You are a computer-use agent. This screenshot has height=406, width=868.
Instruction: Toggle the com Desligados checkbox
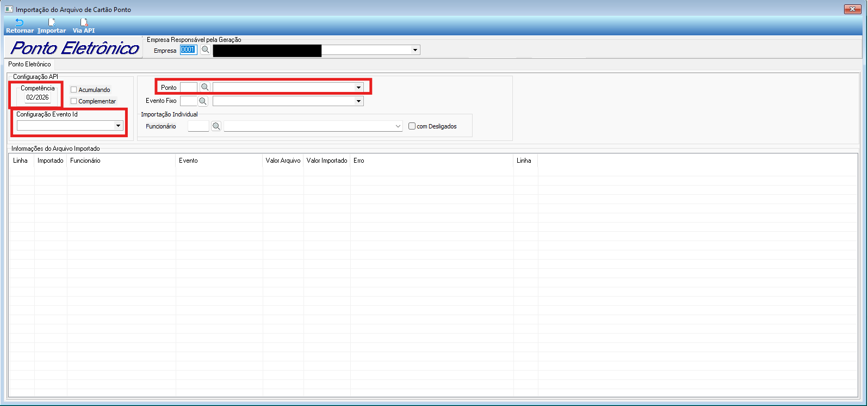coord(412,126)
